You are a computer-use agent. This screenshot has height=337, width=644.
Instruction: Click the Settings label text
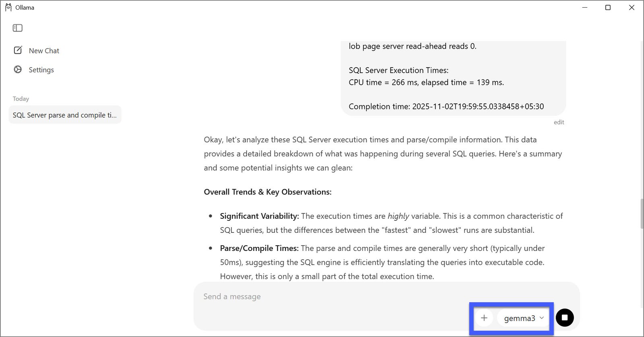(x=41, y=70)
